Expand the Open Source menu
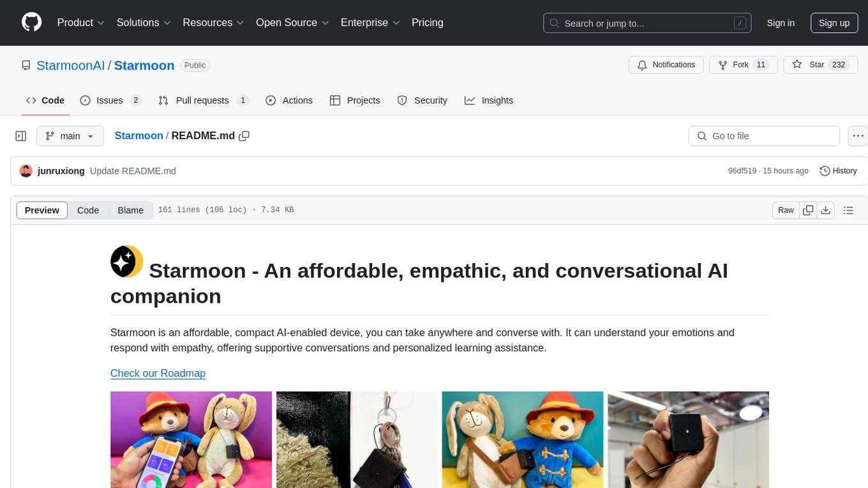Image resolution: width=868 pixels, height=488 pixels. click(292, 22)
